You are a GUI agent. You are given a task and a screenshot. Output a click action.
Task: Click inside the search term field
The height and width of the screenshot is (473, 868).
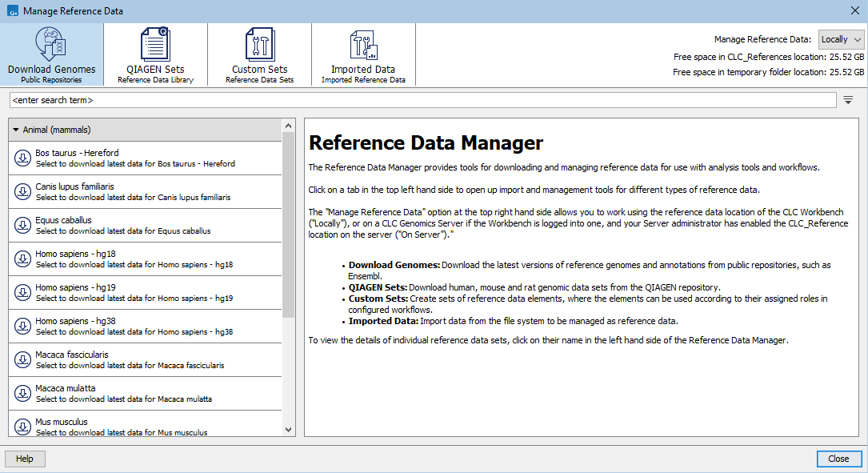320,99
